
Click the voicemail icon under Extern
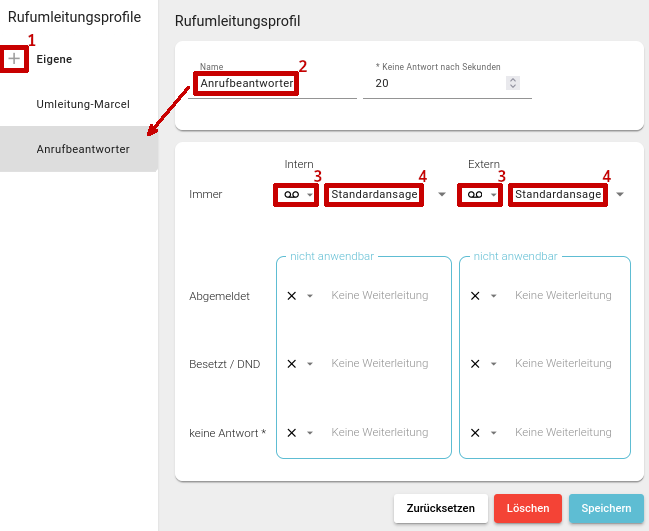click(x=474, y=194)
